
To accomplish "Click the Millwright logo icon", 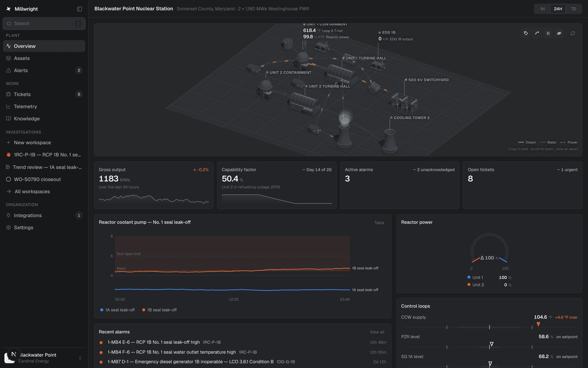I will 8,9.
